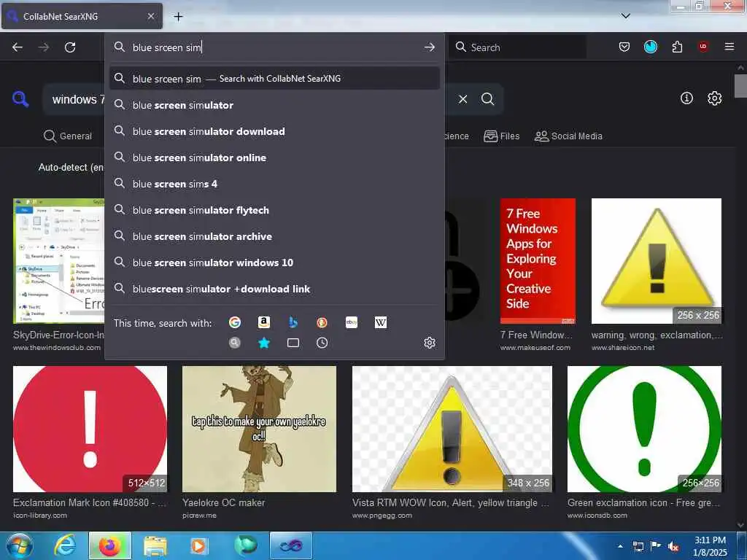The height and width of the screenshot is (560, 747).
Task: Reload the current page
Action: click(x=70, y=47)
